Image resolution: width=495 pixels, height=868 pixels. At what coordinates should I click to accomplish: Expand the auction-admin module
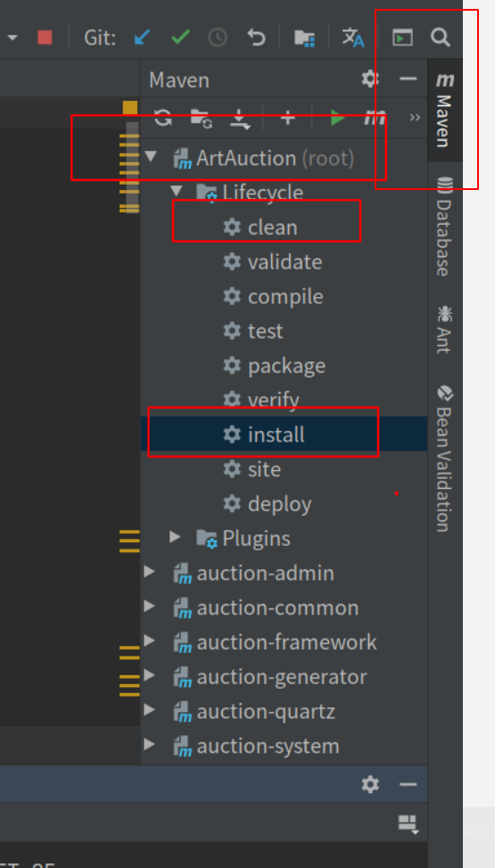pyautogui.click(x=150, y=571)
